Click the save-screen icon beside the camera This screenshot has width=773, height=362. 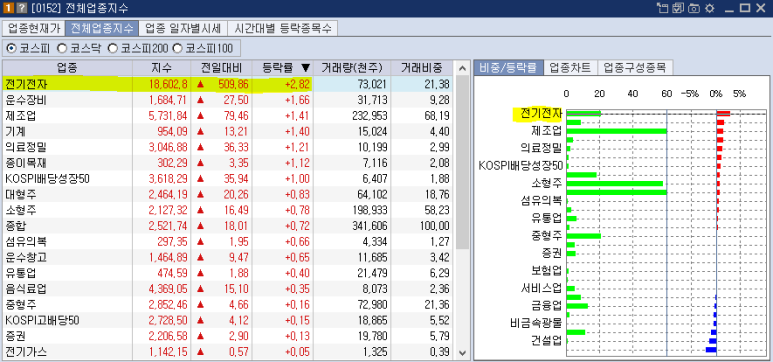tap(678, 8)
